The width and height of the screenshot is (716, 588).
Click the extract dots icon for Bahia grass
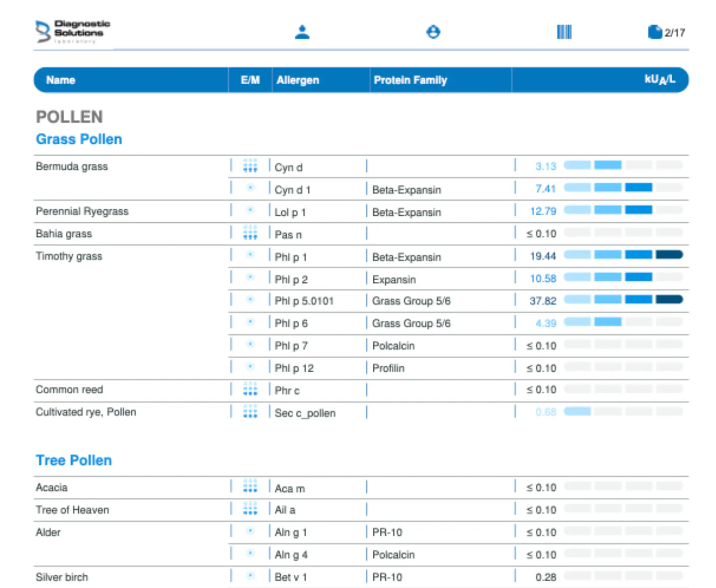point(250,233)
